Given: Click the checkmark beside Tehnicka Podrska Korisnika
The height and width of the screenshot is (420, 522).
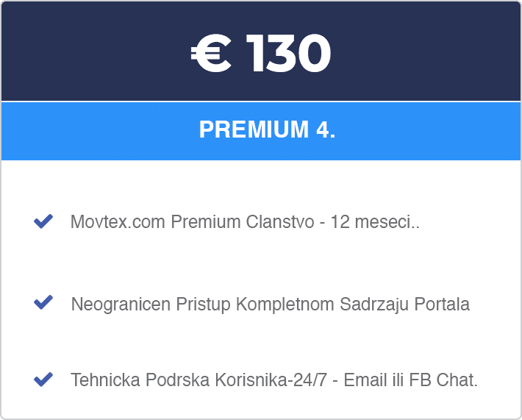Looking at the screenshot, I should pos(43,380).
